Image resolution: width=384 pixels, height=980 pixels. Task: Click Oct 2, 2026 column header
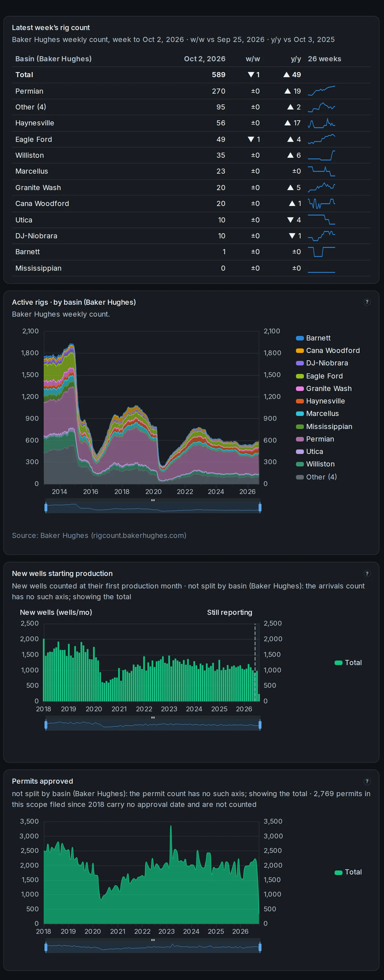pos(204,59)
